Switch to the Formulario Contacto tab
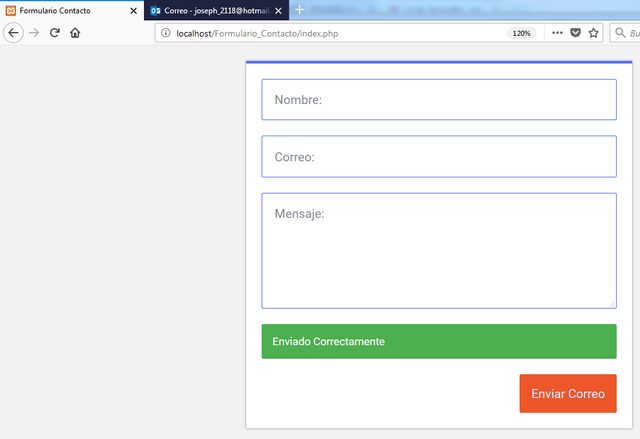640x439 pixels. click(x=72, y=11)
